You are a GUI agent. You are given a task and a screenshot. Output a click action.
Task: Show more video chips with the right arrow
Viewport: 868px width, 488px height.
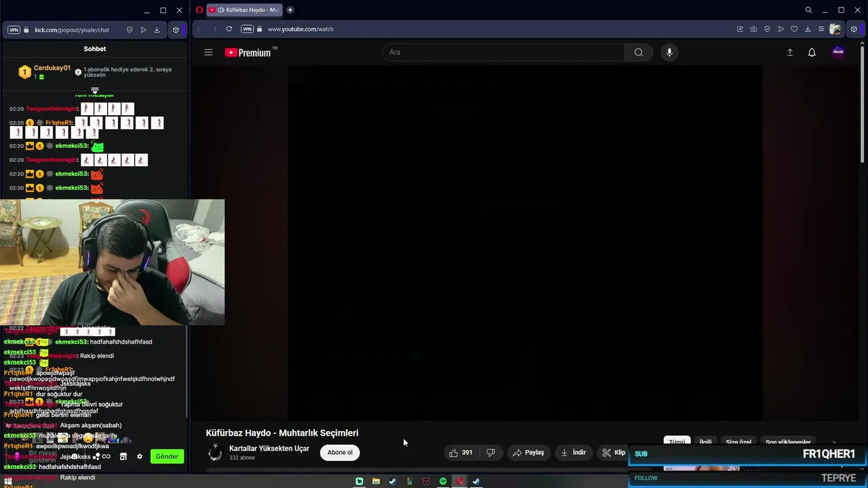click(x=834, y=443)
